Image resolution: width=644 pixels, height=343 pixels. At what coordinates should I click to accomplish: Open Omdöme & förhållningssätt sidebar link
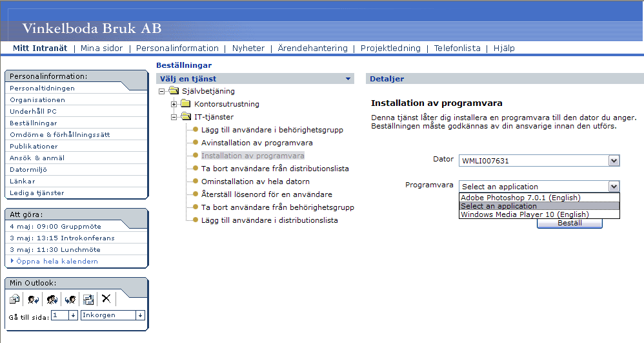60,134
